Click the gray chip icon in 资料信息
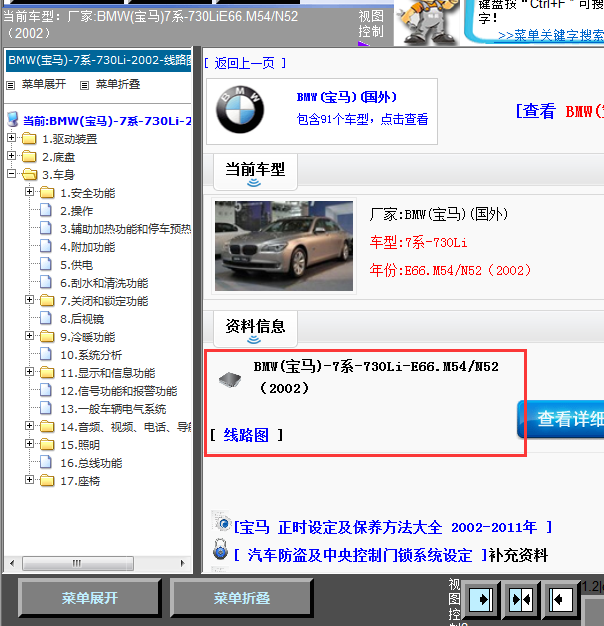This screenshot has height=626, width=604. (230, 380)
